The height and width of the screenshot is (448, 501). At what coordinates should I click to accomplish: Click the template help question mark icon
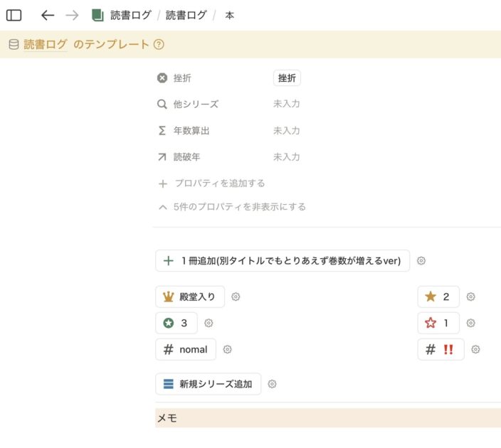pyautogui.click(x=159, y=44)
